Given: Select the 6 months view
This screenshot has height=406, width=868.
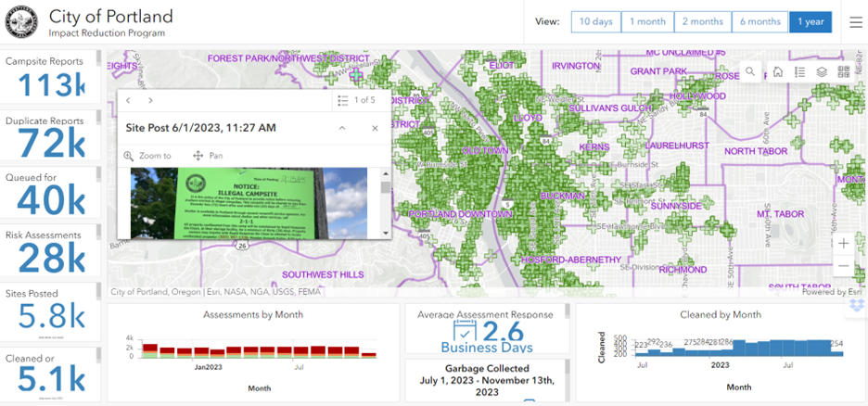Looking at the screenshot, I should tap(760, 21).
